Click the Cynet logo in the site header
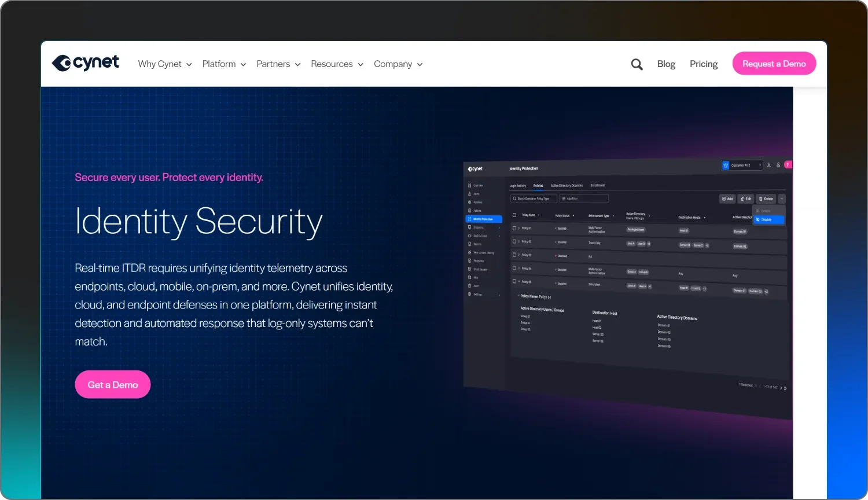 tap(85, 62)
